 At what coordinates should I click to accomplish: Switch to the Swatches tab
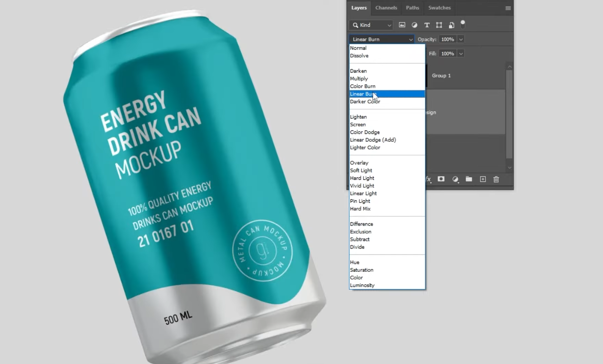click(439, 8)
